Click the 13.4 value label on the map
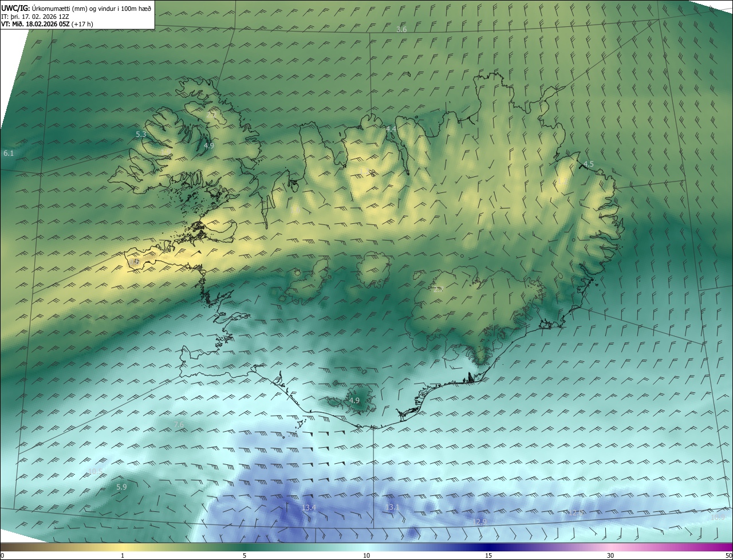733x560 pixels. (309, 507)
